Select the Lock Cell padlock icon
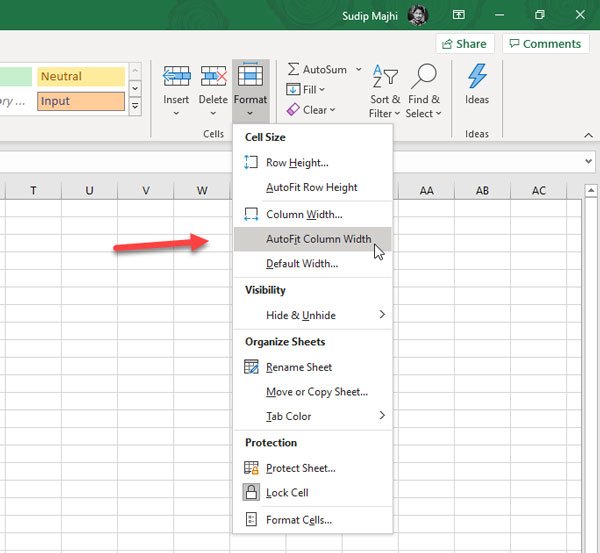 click(x=251, y=493)
